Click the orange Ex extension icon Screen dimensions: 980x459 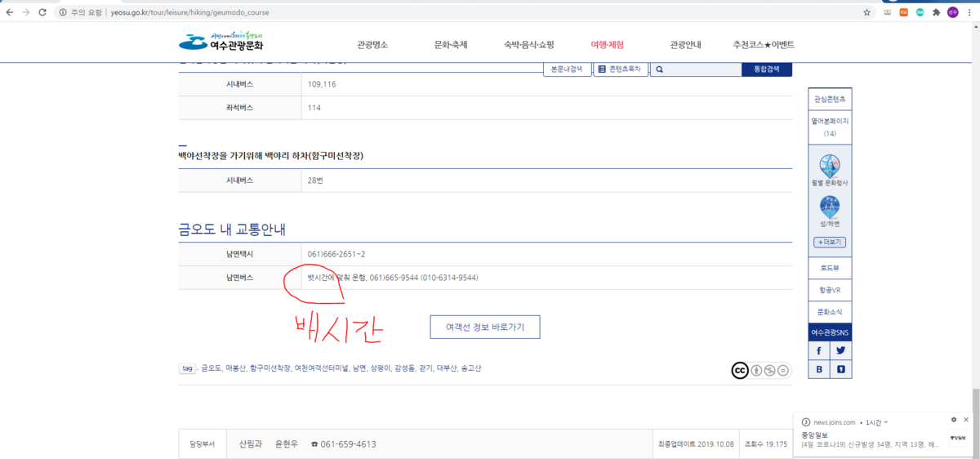[904, 12]
